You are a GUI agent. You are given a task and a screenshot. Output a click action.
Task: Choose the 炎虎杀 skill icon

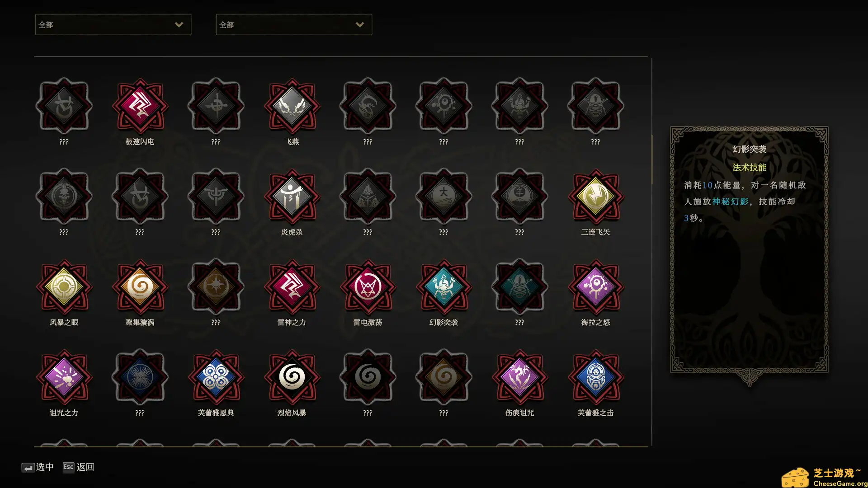pos(292,196)
